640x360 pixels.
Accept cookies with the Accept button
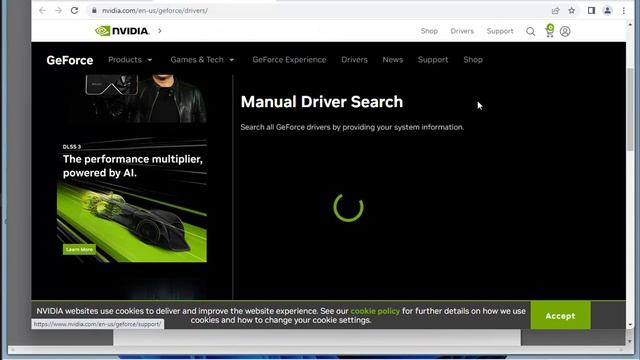[560, 316]
